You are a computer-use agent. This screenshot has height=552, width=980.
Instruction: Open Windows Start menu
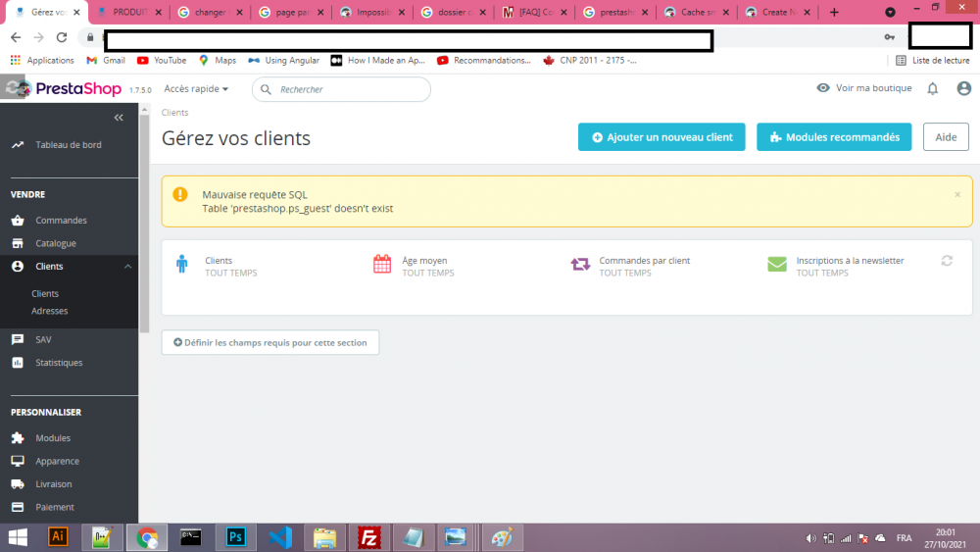pos(18,537)
